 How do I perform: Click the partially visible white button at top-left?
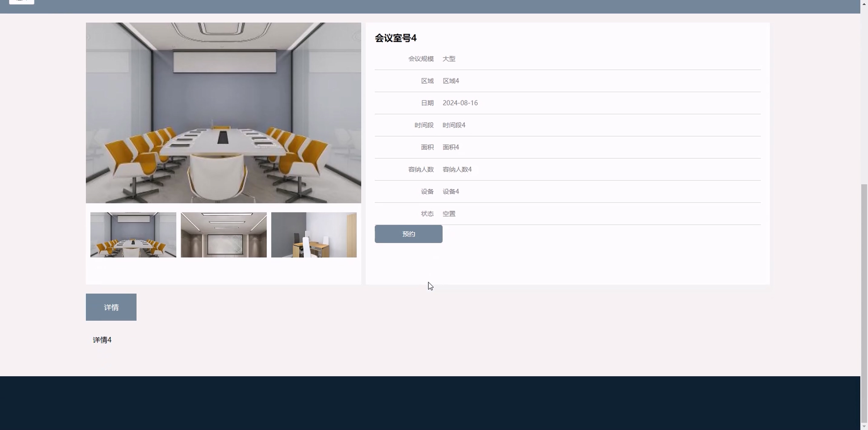click(x=21, y=2)
